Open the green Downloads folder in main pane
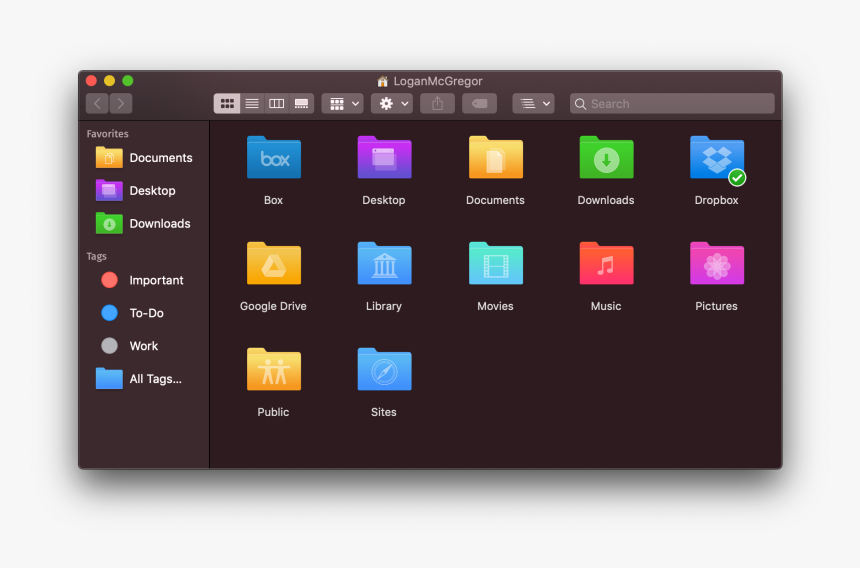The height and width of the screenshot is (568, 860). pyautogui.click(x=607, y=158)
